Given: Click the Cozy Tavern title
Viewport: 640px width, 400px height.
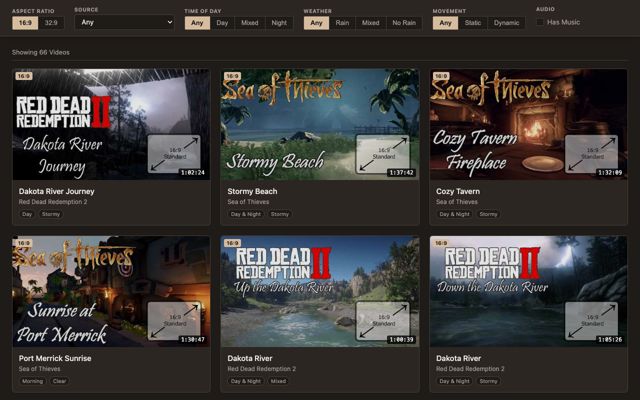Looking at the screenshot, I should click(458, 191).
